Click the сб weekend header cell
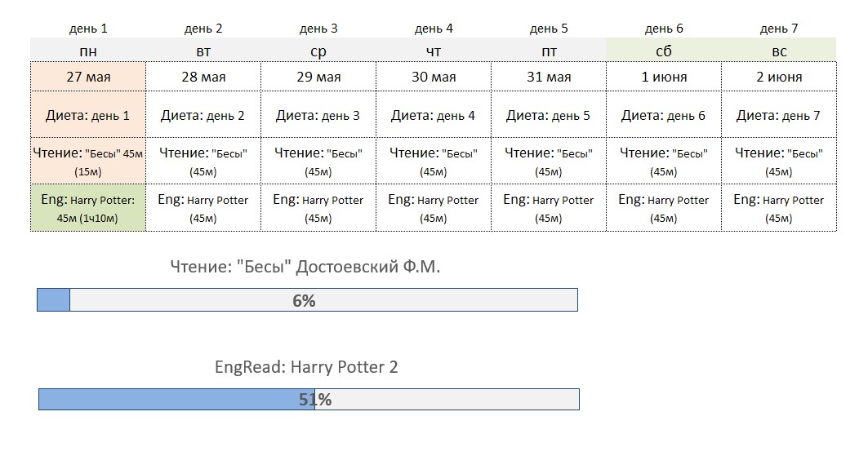 coord(664,51)
